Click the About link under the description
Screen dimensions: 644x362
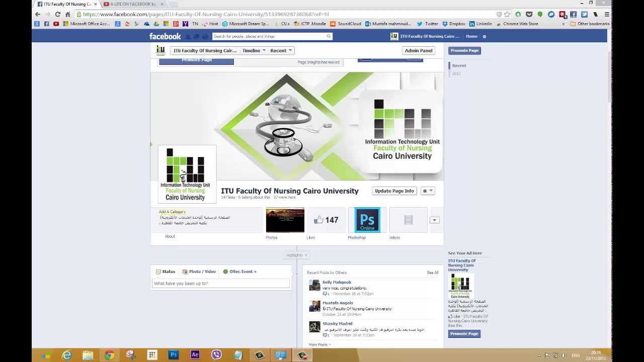click(x=170, y=236)
